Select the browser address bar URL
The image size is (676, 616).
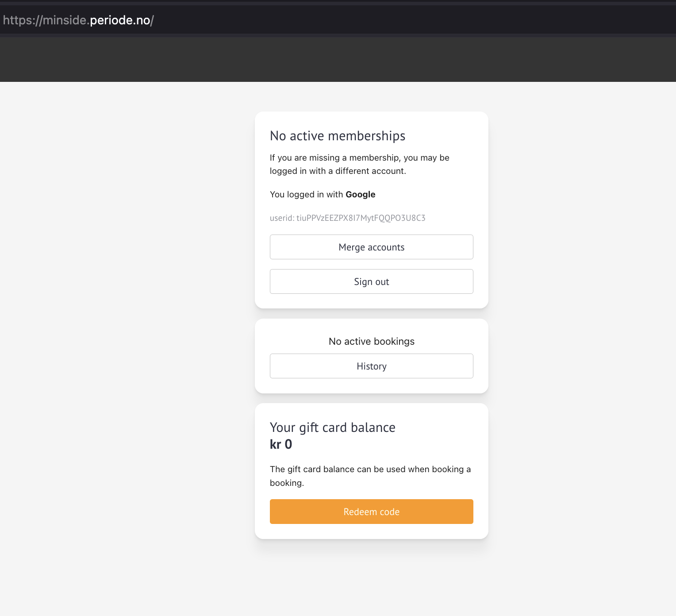click(78, 20)
